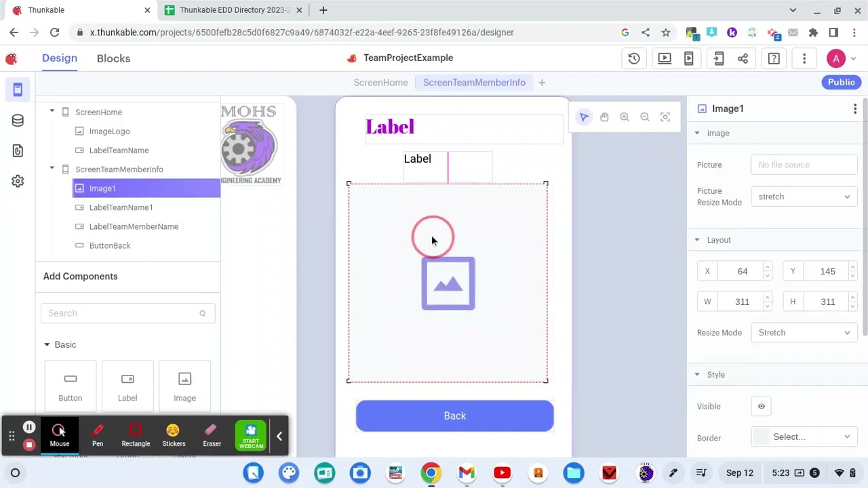Select LabelTeamName in the component tree
The height and width of the screenshot is (488, 868).
pyautogui.click(x=119, y=150)
